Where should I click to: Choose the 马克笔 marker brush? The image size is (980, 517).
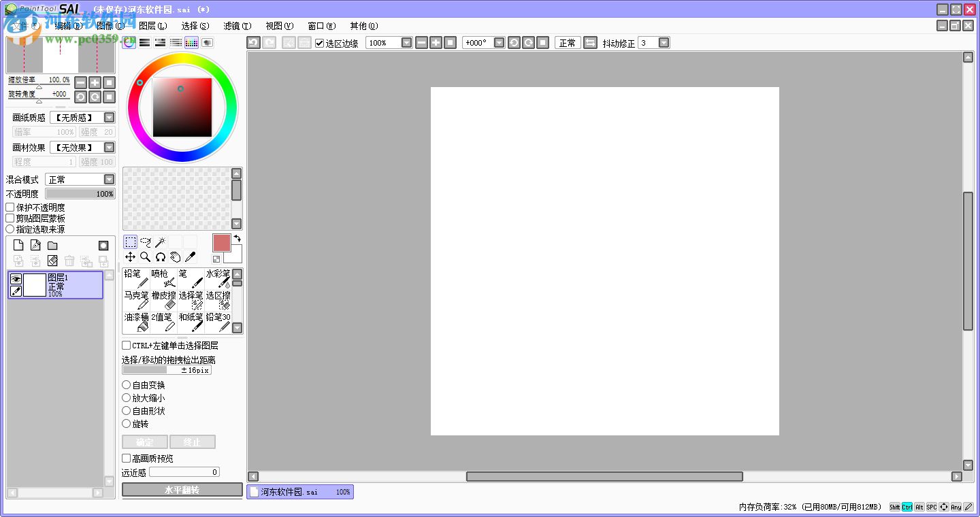coord(136,301)
